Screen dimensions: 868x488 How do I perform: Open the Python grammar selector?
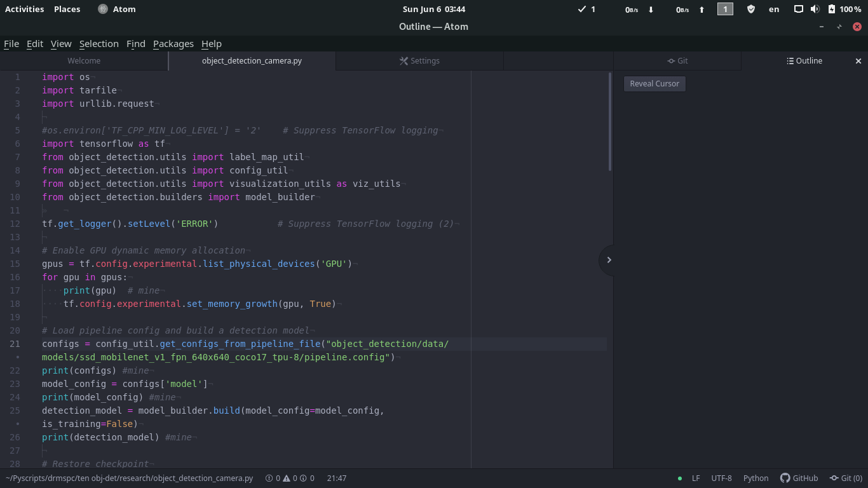pyautogui.click(x=756, y=478)
